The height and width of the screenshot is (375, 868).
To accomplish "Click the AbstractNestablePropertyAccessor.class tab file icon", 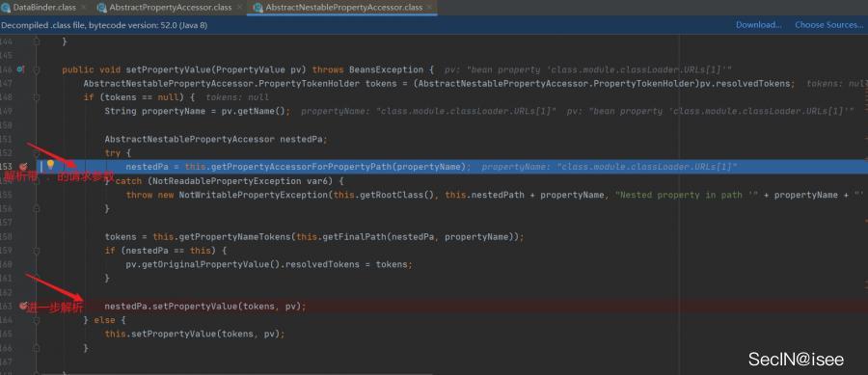I will coord(258,8).
